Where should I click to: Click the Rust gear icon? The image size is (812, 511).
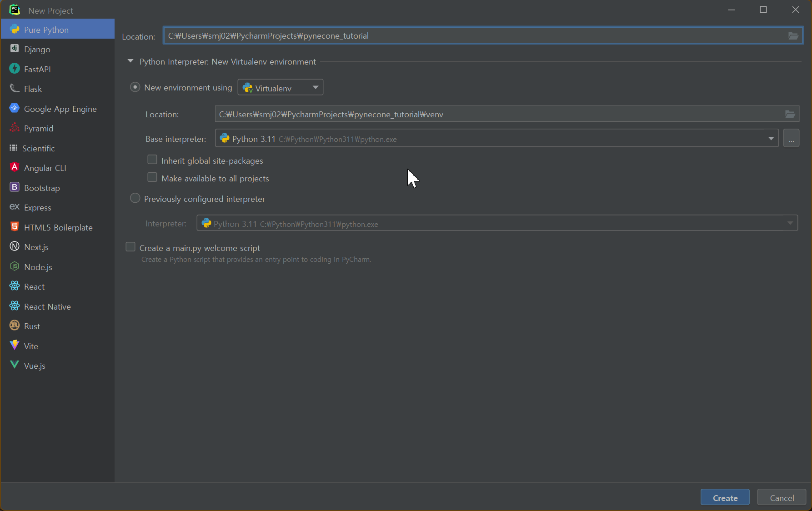15,326
